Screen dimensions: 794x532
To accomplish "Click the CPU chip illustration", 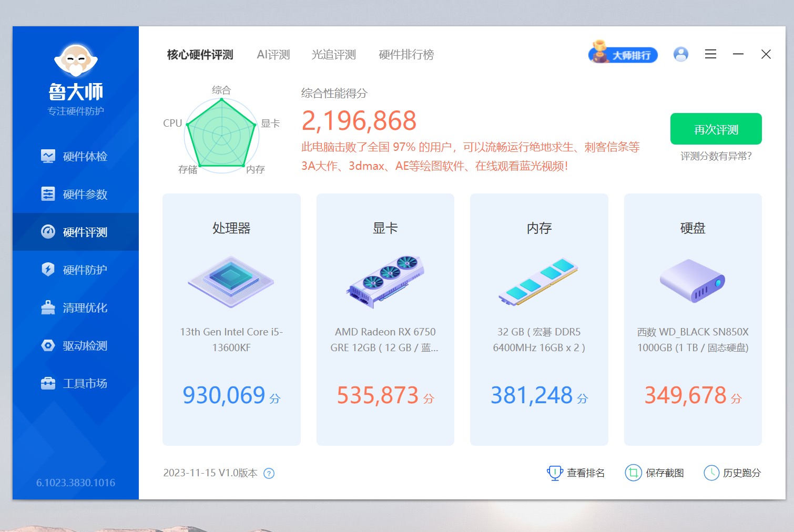I will coord(231,281).
